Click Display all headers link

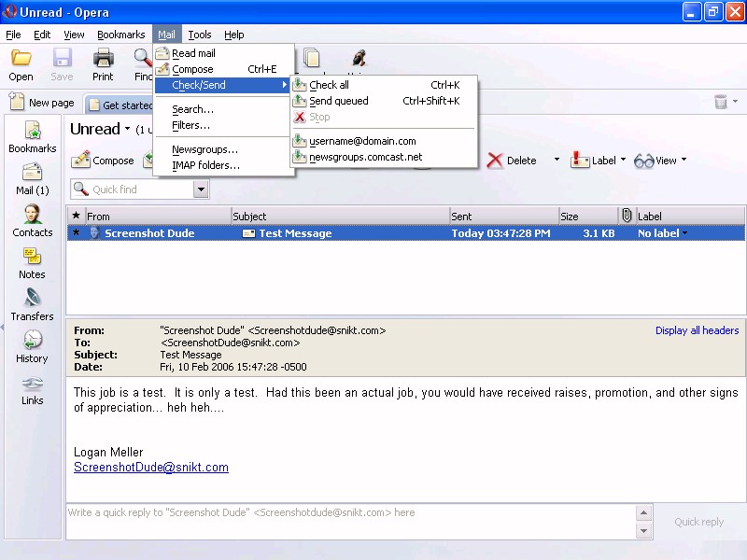pyautogui.click(x=697, y=330)
